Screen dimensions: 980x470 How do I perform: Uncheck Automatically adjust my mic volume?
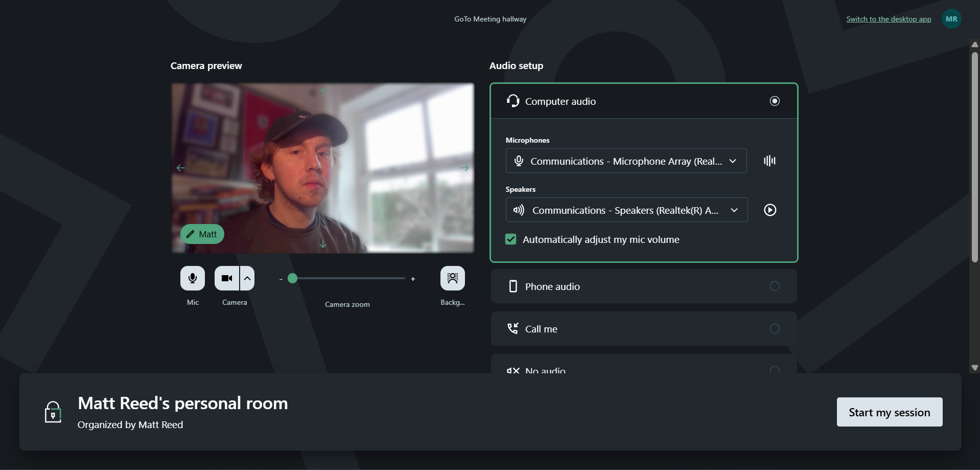click(x=511, y=239)
